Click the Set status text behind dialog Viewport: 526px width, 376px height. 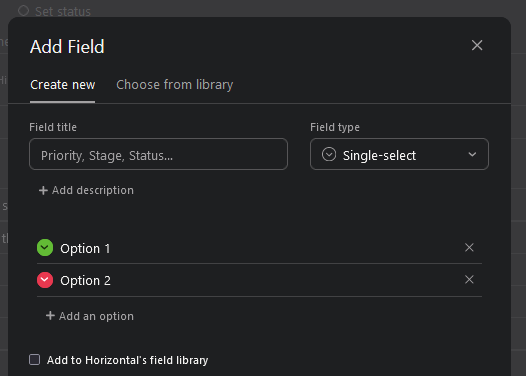coord(63,11)
